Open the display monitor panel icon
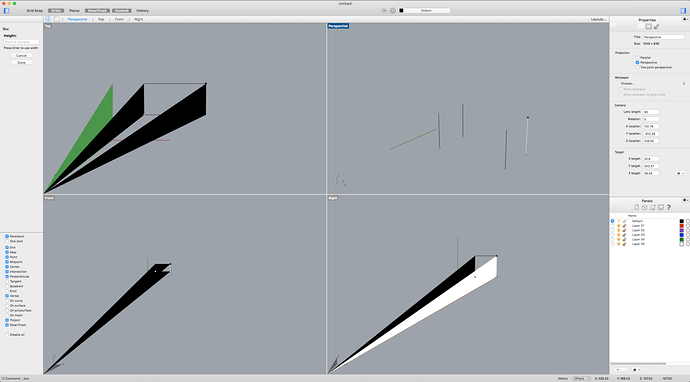This screenshot has height=382, width=690. (x=661, y=207)
